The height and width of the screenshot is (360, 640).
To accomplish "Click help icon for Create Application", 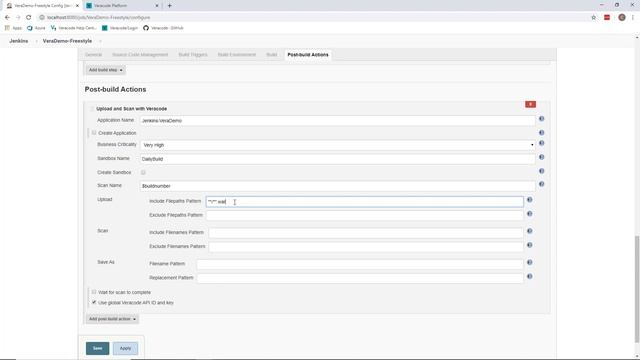I will [x=541, y=133].
